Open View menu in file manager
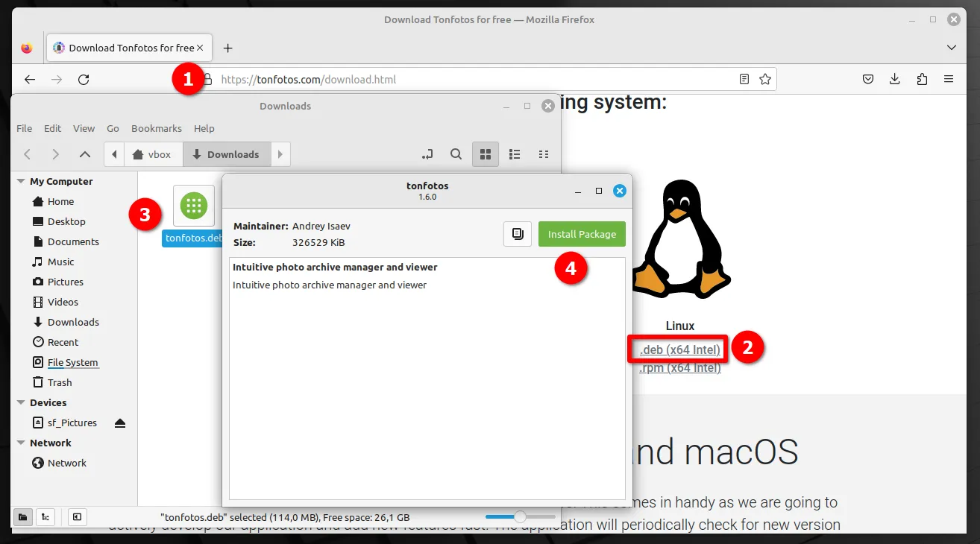 click(x=84, y=128)
